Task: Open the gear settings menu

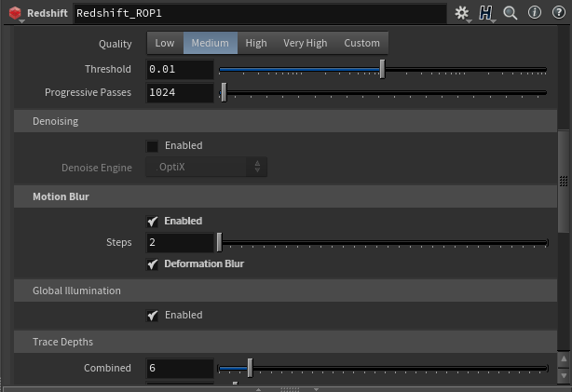Action: click(462, 13)
